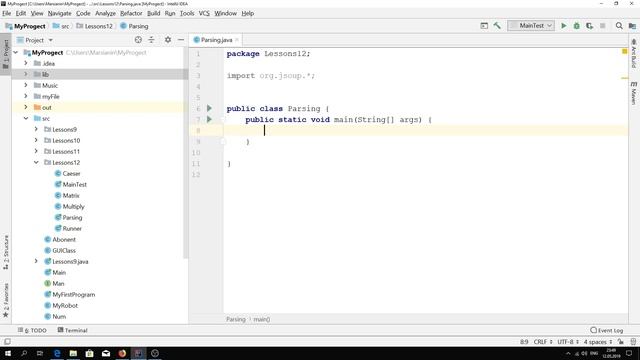Expand the Lessons9 package
Image resolution: width=640 pixels, height=360 pixels.
click(36, 129)
